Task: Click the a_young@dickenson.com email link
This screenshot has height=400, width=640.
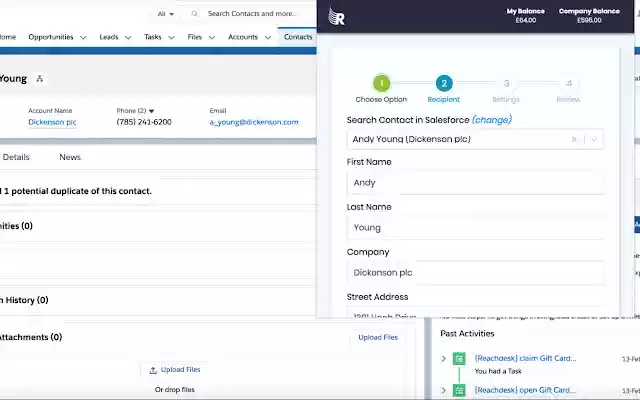Action: pyautogui.click(x=254, y=122)
